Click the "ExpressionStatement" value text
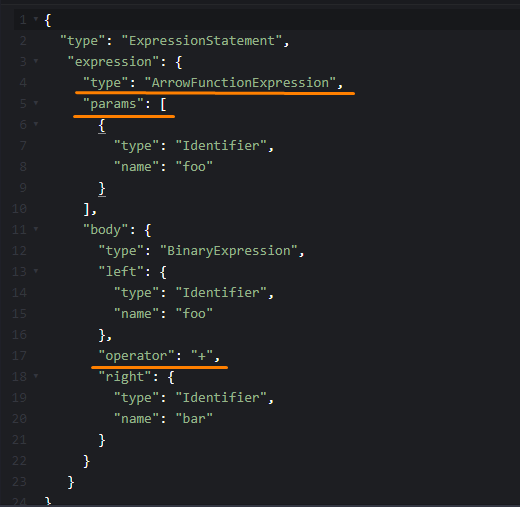Screen dimensions: 520x507 202,41
